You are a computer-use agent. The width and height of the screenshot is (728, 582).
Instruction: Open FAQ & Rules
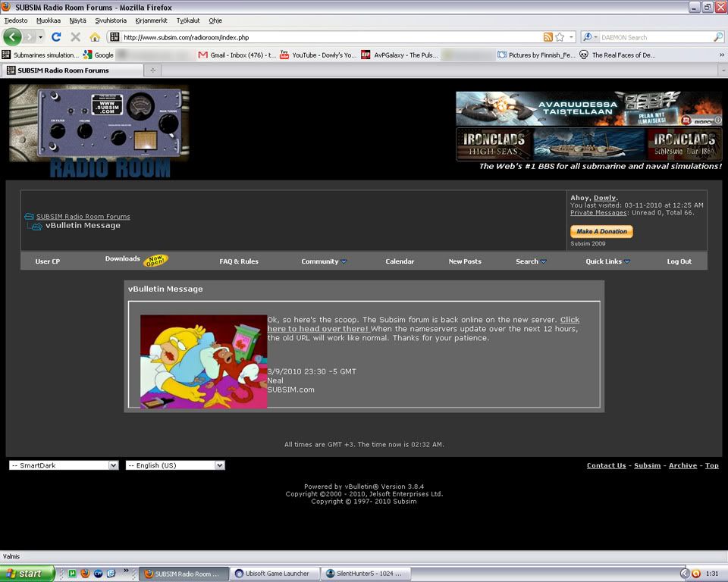pyautogui.click(x=239, y=261)
